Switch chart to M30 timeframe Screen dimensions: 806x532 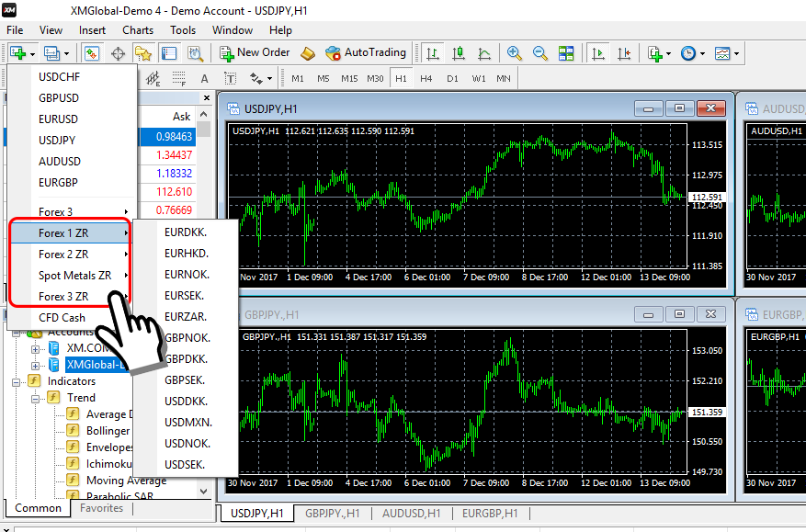pos(375,79)
